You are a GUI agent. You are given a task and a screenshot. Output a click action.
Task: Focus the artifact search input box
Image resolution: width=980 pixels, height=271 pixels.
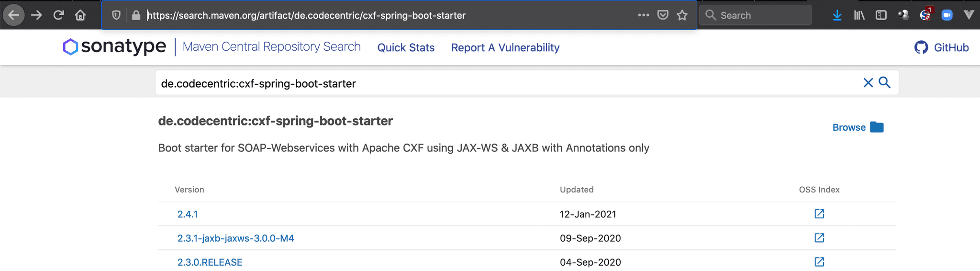(479, 83)
